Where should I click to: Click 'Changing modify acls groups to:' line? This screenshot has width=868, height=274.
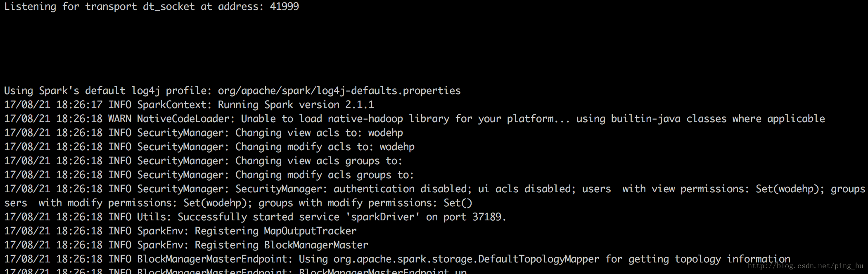209,175
